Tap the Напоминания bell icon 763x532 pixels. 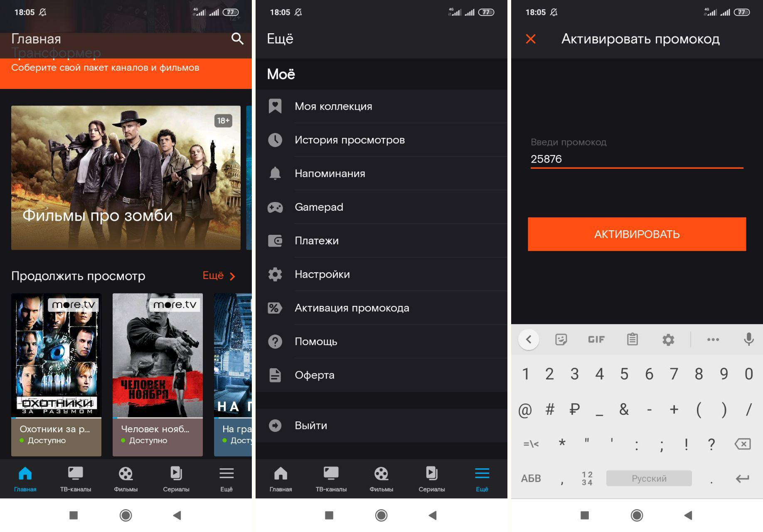click(275, 173)
